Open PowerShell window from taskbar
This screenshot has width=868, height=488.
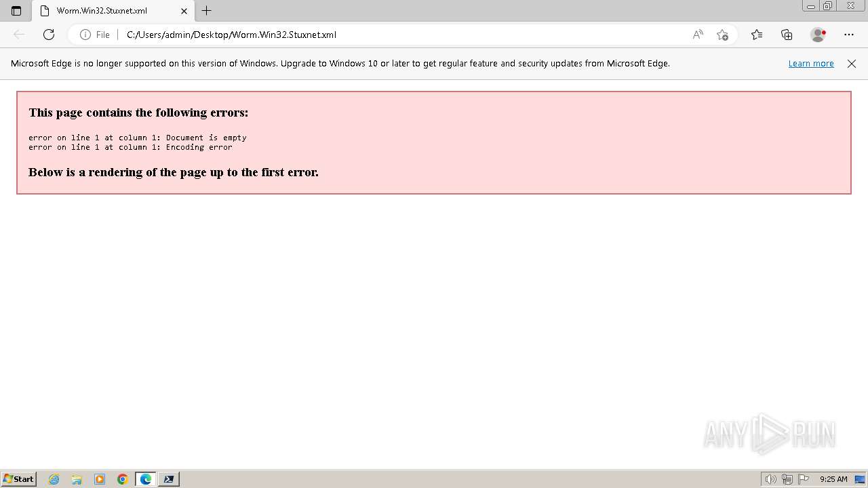pyautogui.click(x=169, y=479)
